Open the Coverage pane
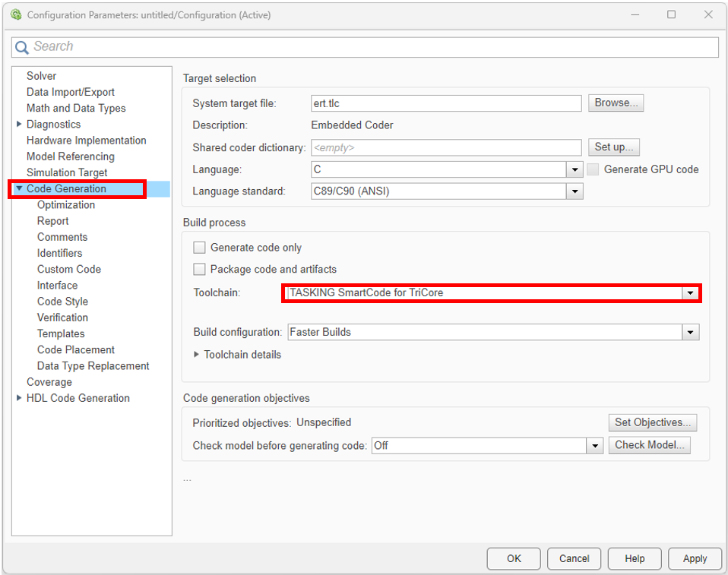 click(x=49, y=382)
